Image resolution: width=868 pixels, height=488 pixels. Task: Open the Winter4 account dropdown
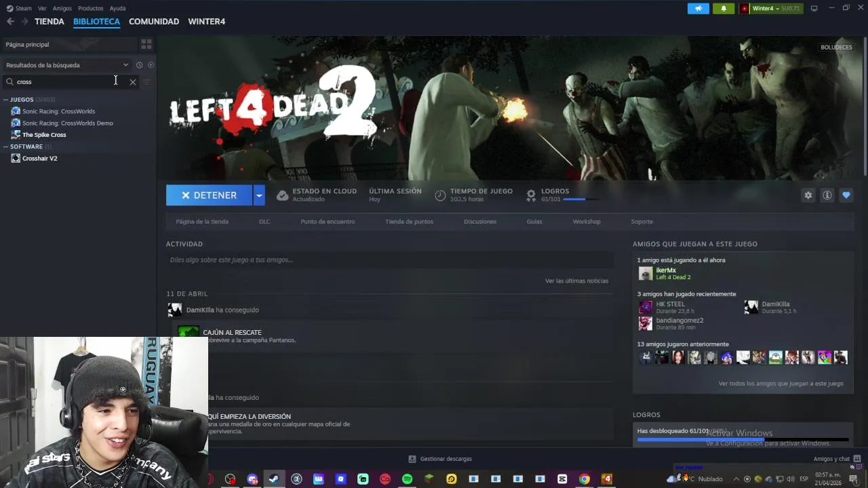770,8
